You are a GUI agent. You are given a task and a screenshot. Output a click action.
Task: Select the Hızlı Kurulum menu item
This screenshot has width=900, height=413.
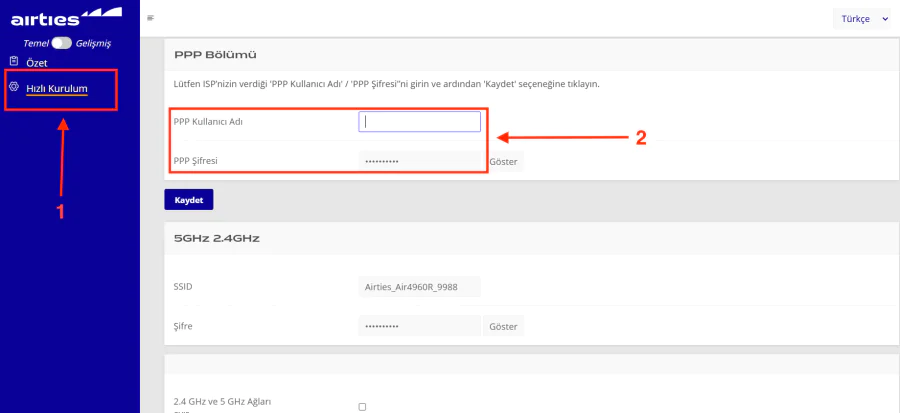tap(57, 89)
